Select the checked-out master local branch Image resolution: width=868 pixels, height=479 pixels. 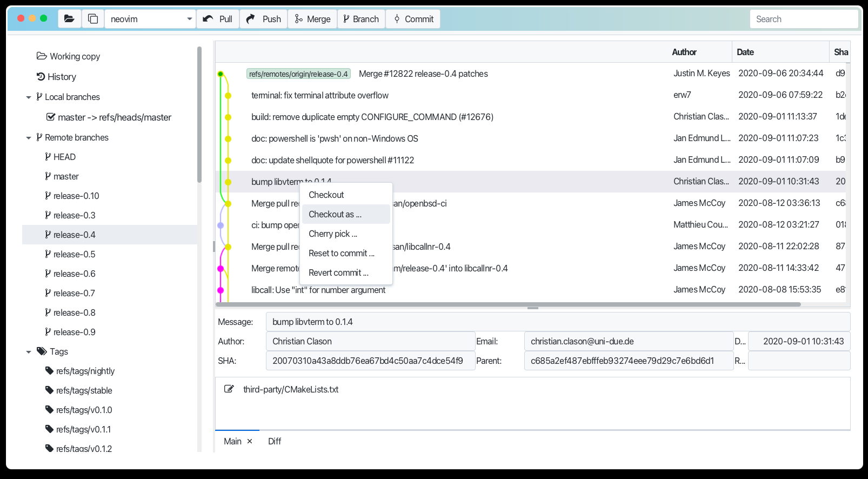(109, 117)
